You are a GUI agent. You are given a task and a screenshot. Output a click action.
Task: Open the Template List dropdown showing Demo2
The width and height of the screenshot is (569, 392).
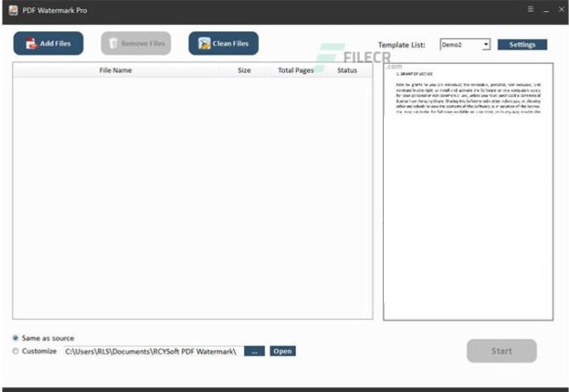[464, 44]
